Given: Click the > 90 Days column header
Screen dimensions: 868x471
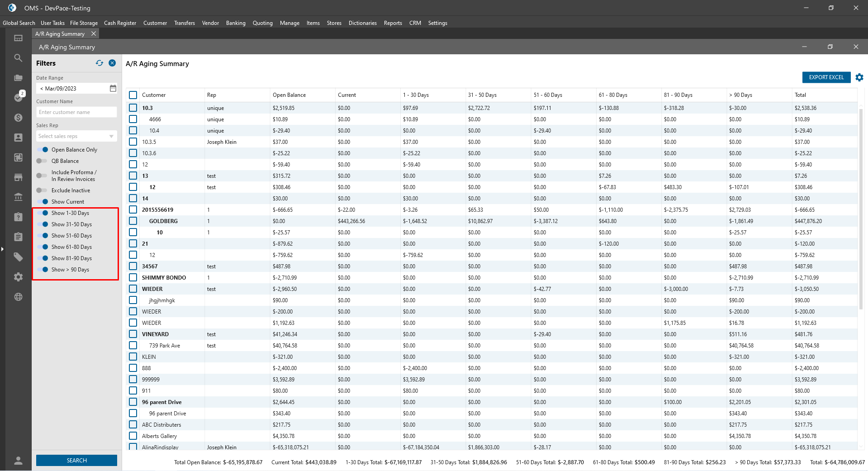Looking at the screenshot, I should pos(759,95).
